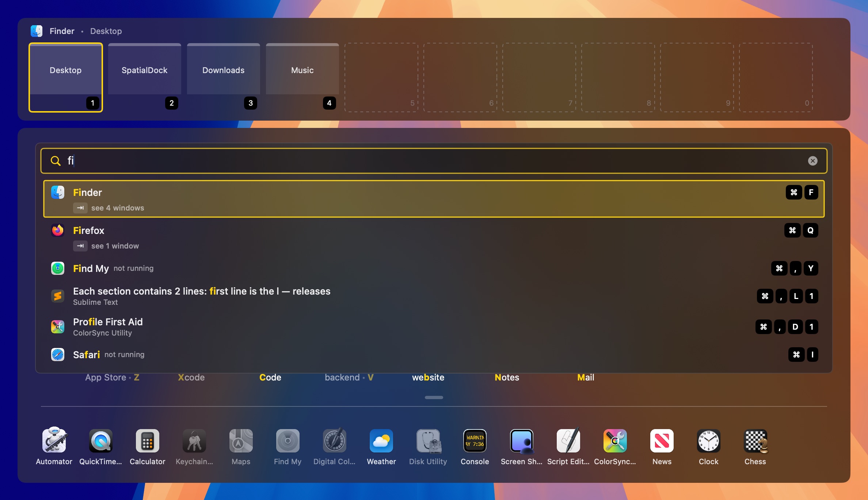Open ColorSync Utility icon in the app row

click(615, 440)
